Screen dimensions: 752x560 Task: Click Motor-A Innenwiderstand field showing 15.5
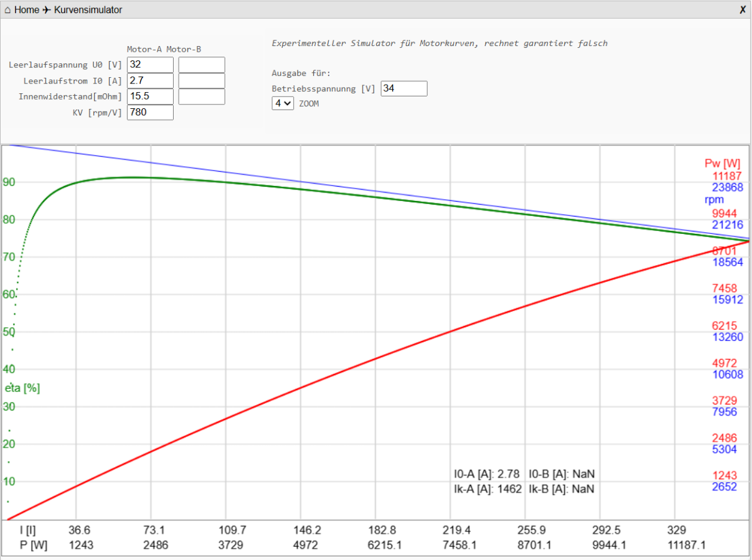coord(150,96)
